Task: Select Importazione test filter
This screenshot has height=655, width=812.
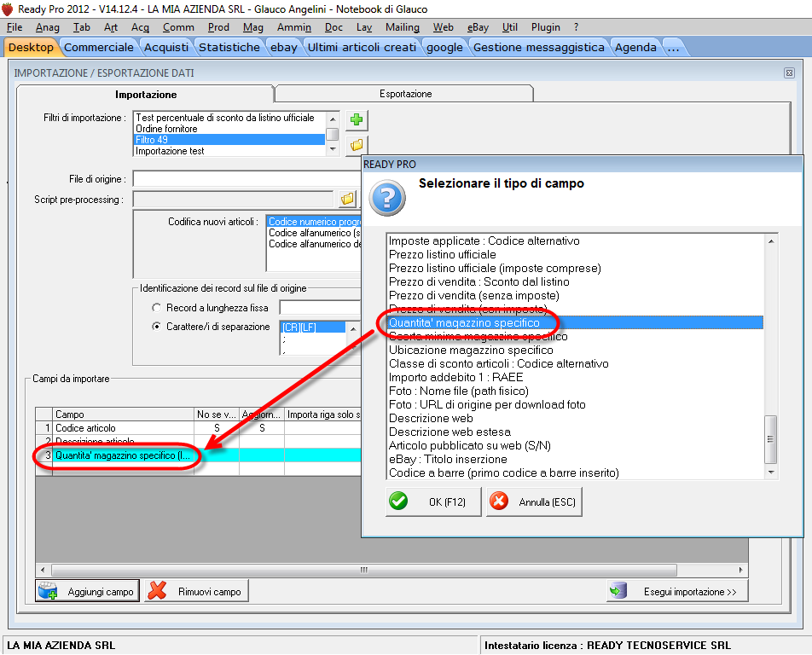Action: point(229,151)
